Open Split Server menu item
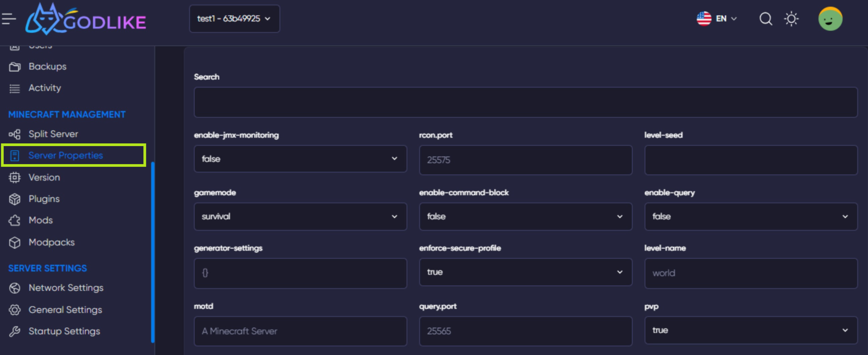The image size is (868, 355). tap(53, 134)
